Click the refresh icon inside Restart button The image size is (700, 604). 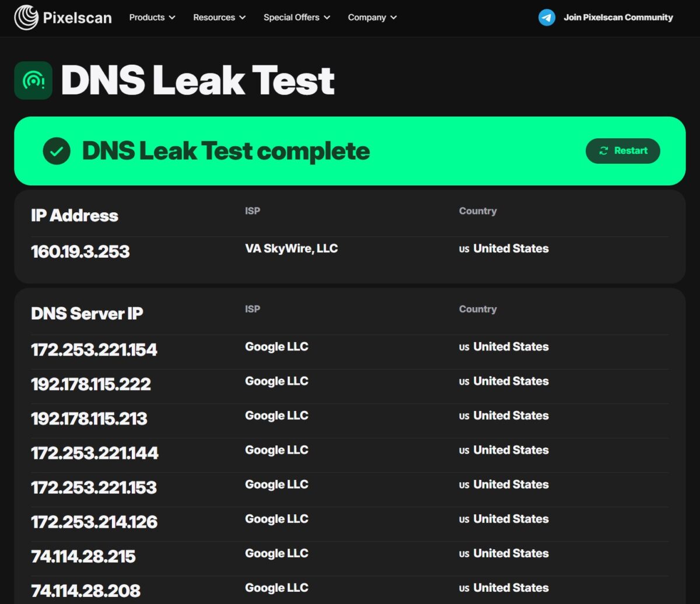click(604, 151)
